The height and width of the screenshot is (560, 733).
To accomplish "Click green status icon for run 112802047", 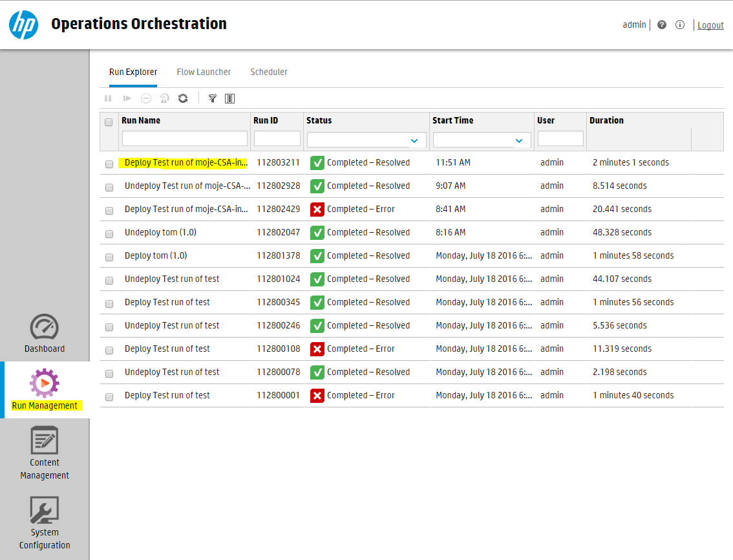I will [x=317, y=233].
